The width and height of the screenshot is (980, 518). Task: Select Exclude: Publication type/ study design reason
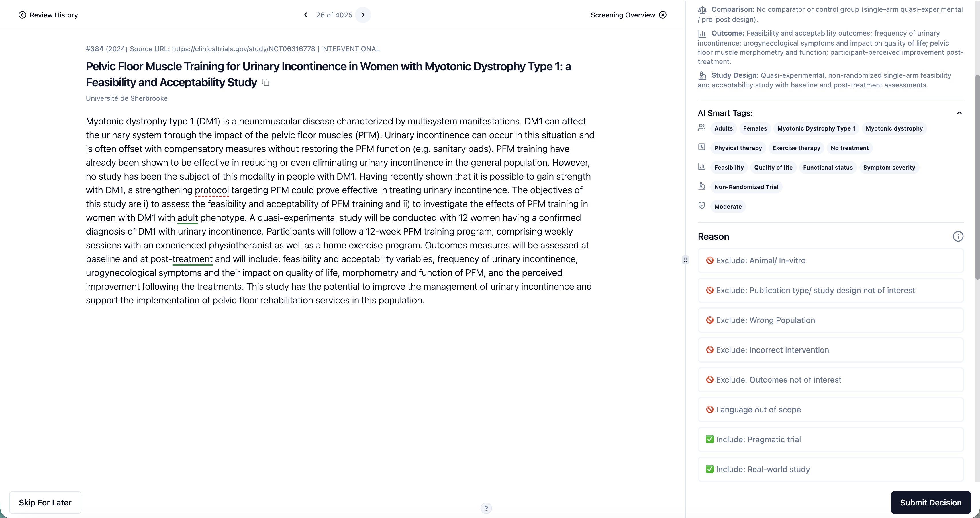[830, 290]
